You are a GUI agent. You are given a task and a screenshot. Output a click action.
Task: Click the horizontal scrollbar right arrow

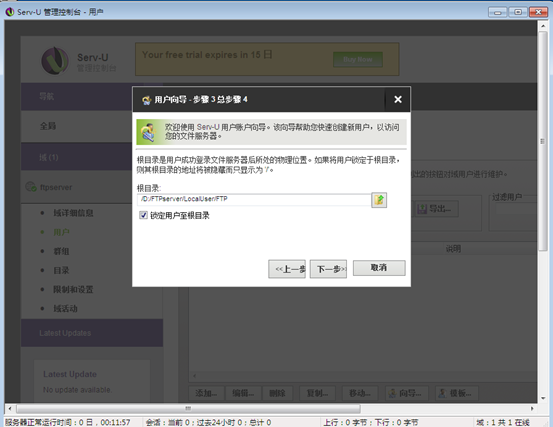532,409
